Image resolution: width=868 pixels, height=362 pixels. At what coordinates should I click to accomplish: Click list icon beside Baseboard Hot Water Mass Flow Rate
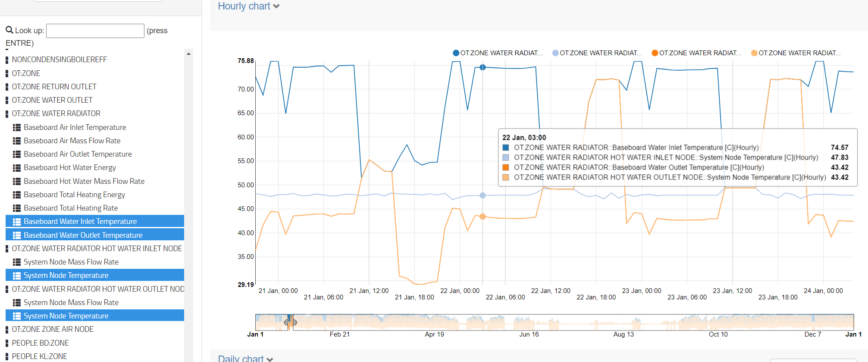click(x=17, y=181)
